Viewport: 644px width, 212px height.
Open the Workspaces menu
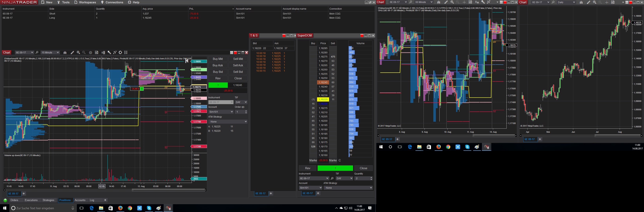[x=85, y=2]
